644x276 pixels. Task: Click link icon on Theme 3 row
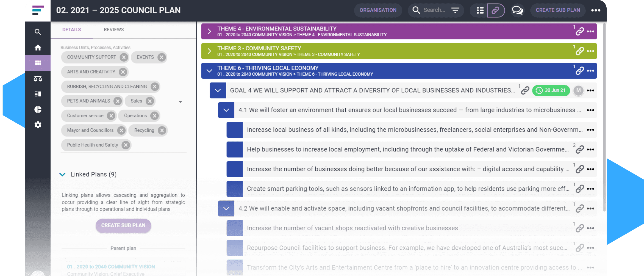[580, 51]
